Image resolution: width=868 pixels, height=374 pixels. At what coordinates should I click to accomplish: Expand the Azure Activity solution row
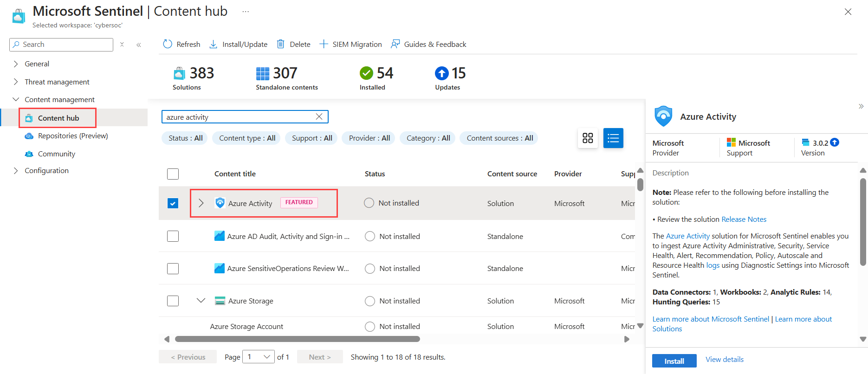tap(201, 203)
